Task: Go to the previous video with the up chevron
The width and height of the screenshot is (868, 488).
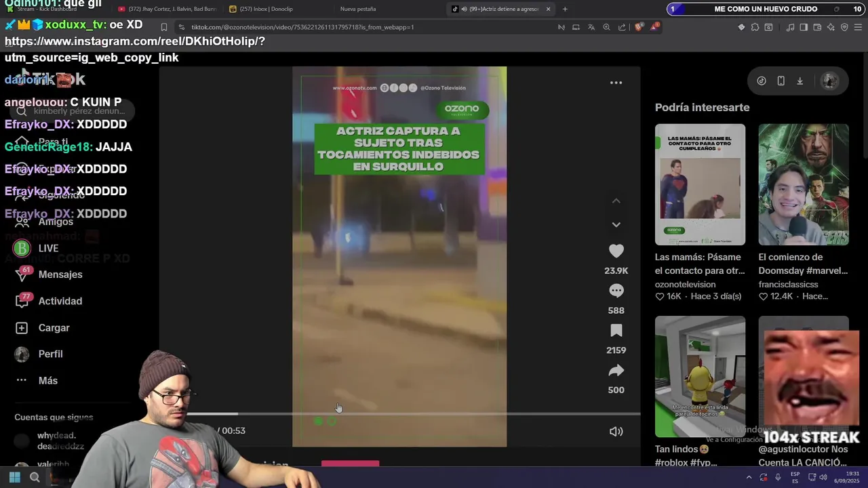Action: [616, 201]
